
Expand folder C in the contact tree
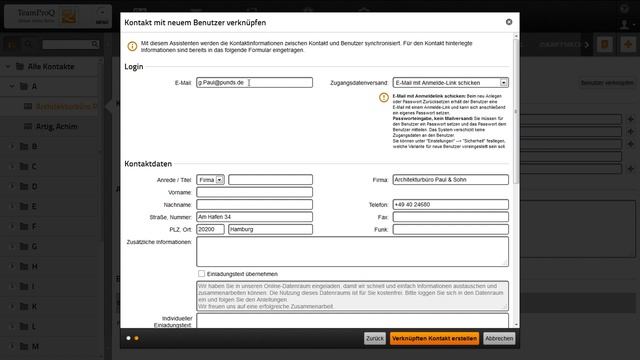(x=12, y=166)
